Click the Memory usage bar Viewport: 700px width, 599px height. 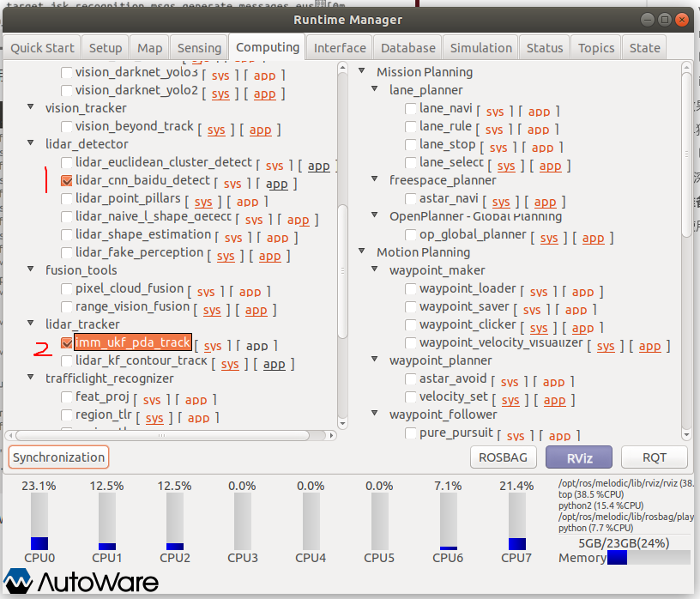coord(649,557)
